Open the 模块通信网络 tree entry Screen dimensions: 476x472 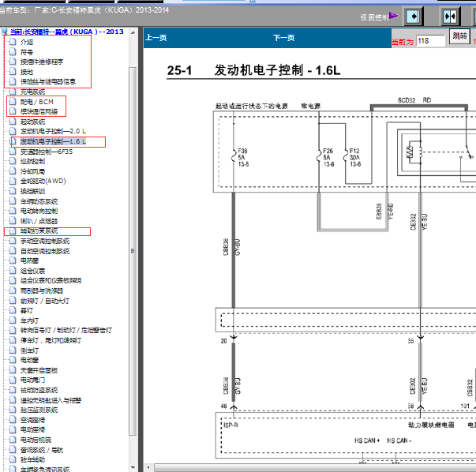click(39, 111)
